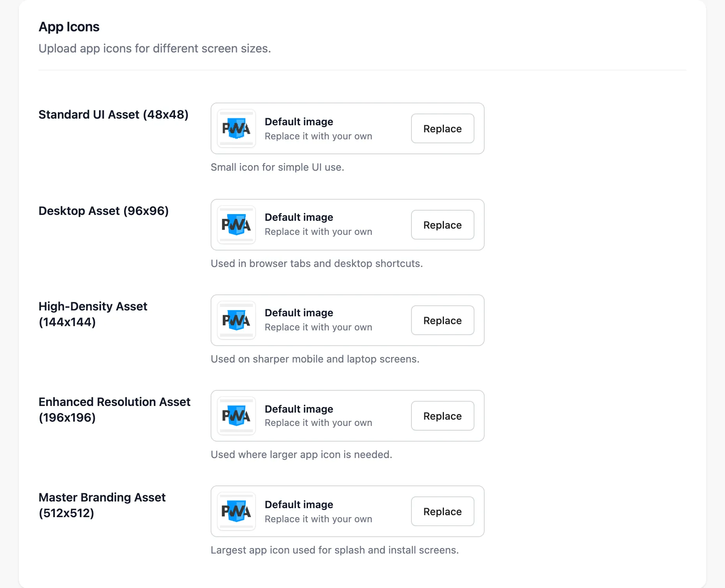
Task: Click the PWA thumbnail for Standard UI Asset
Action: click(236, 128)
